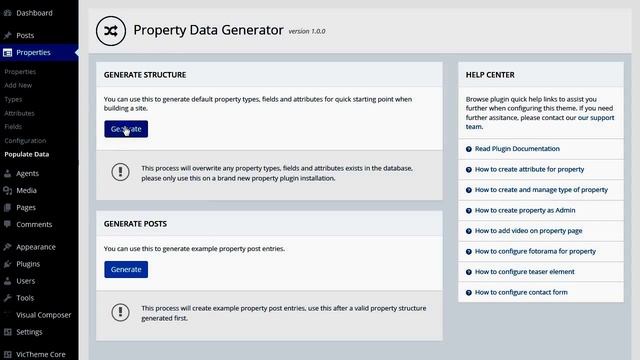Open the Properties submenu entry
The width and height of the screenshot is (640, 360).
(x=20, y=72)
